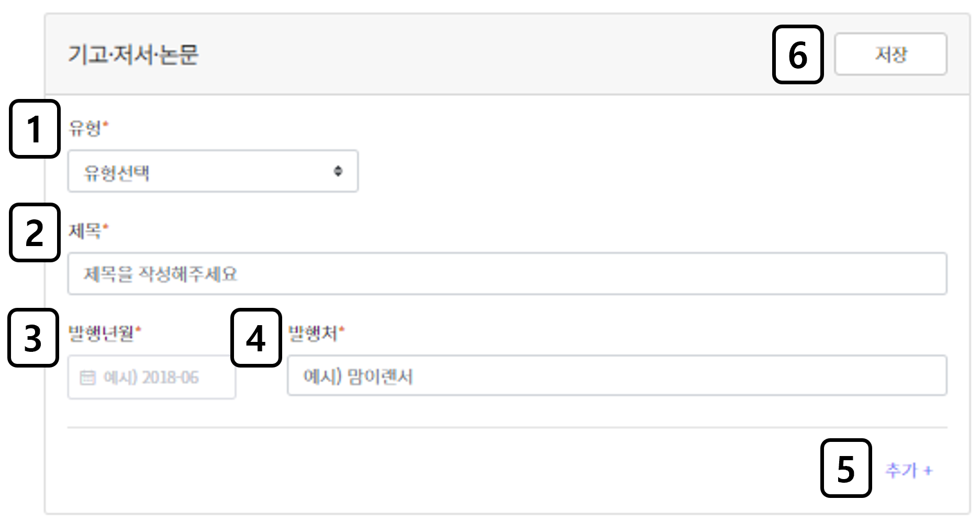Select the 발행년월 date field placeholder 2018-06
The height and width of the screenshot is (522, 980).
pyautogui.click(x=152, y=377)
